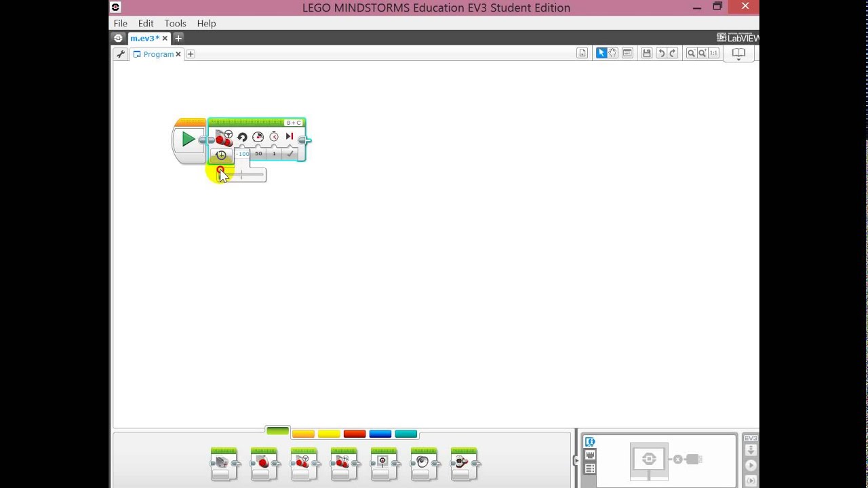
Task: Switch to the m.ev3 project tab
Action: [144, 38]
